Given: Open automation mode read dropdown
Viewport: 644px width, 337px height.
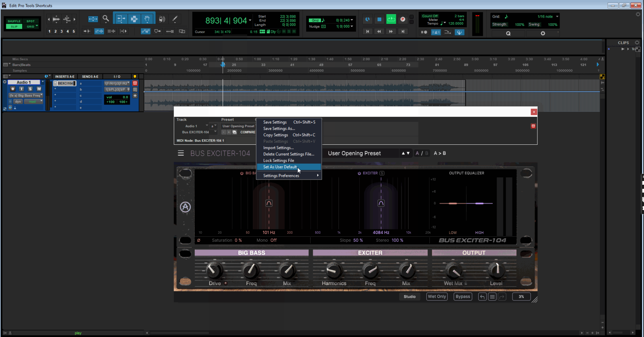Looking at the screenshot, I should [33, 101].
